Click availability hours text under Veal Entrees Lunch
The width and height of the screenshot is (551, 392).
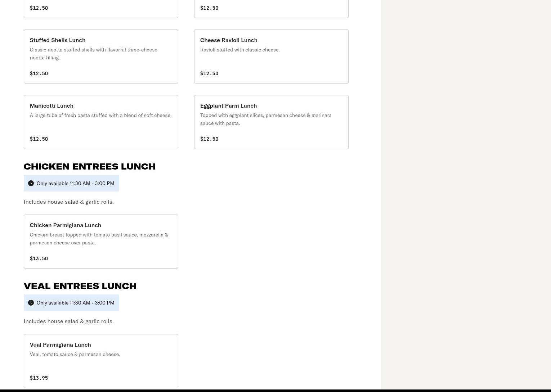[x=75, y=303]
